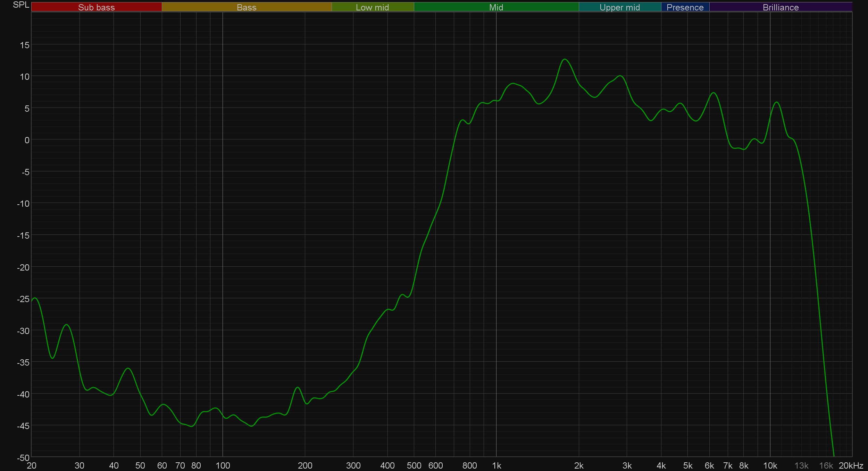Click the Low mid band header
Screen dimensions: 868x471
[372, 7]
